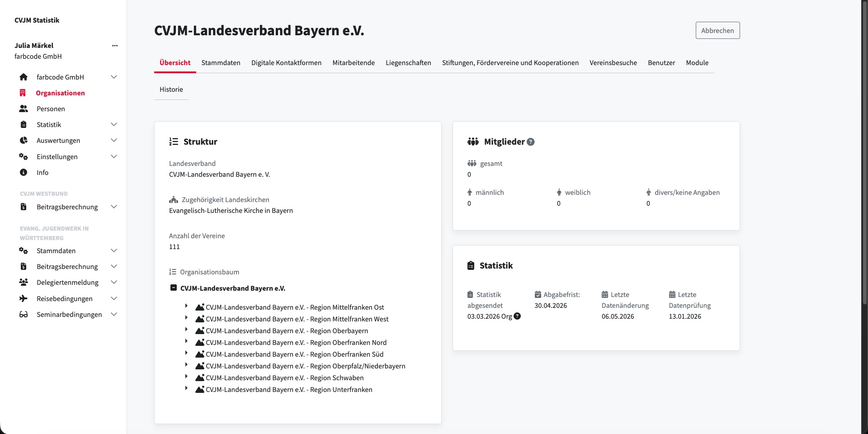The image size is (868, 434).
Task: Click the Info circle icon
Action: tap(24, 172)
